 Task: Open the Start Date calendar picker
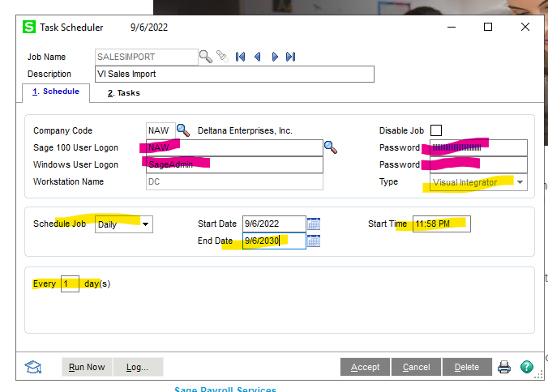click(x=315, y=224)
